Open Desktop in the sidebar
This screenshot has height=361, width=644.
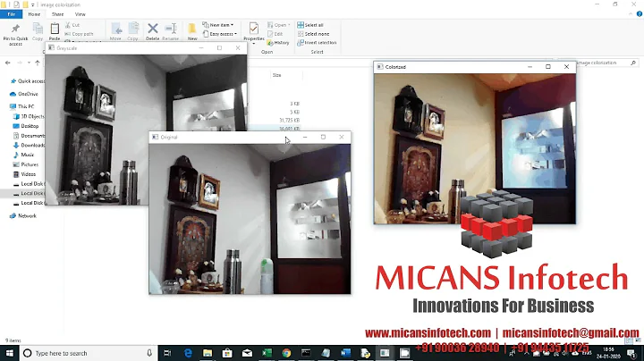coord(26,126)
